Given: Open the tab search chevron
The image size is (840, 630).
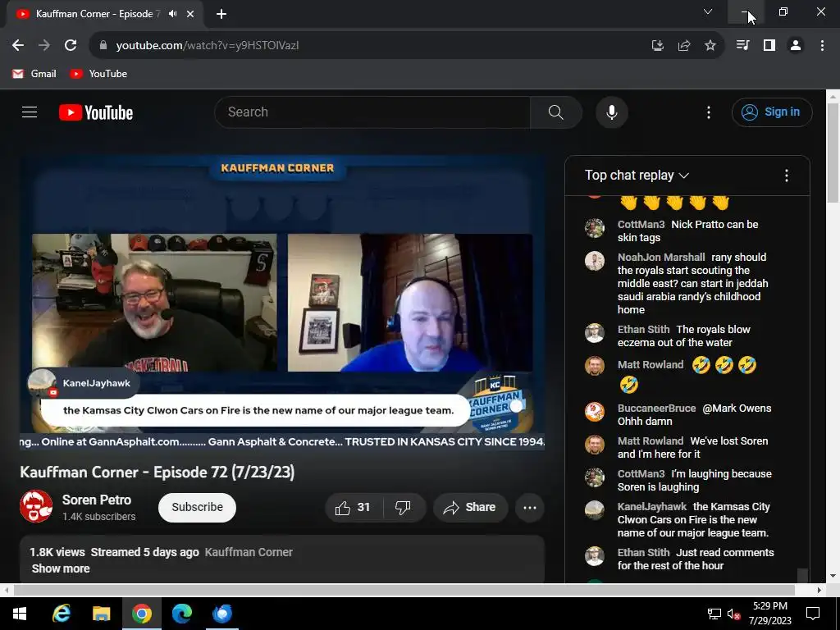Looking at the screenshot, I should point(708,11).
